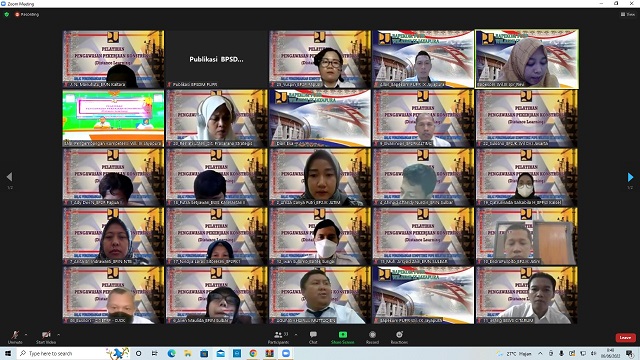Select the Publikasi BPSD participant tile
The width and height of the screenshot is (640, 360).
tap(216, 59)
